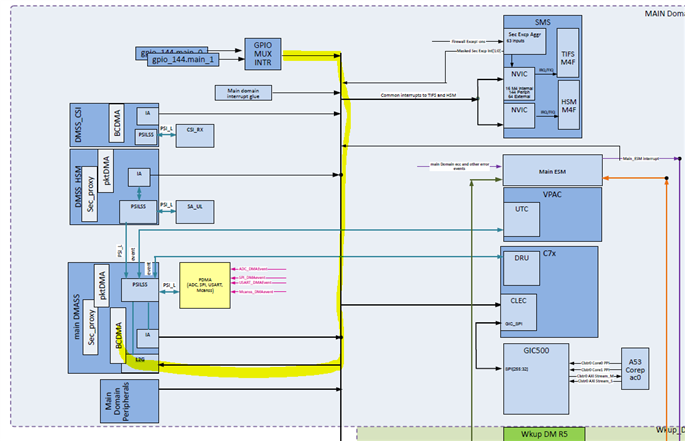Viewport: 685px width, 441px height.
Task: Select the Main Domain Peripherals block
Action: point(129,401)
